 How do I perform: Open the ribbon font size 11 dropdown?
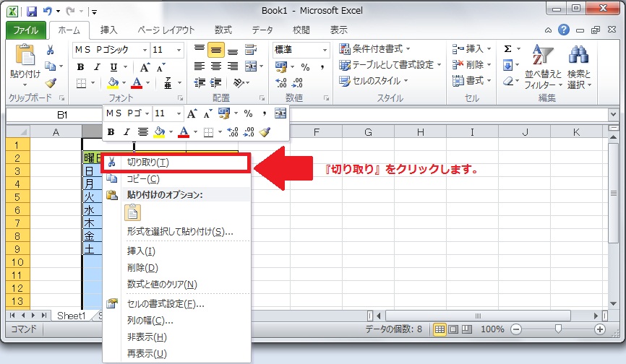click(179, 50)
